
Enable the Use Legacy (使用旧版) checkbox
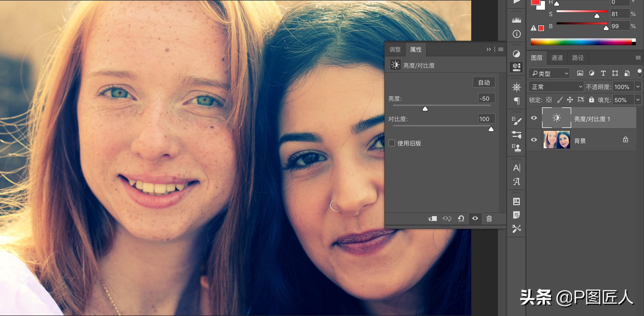391,143
